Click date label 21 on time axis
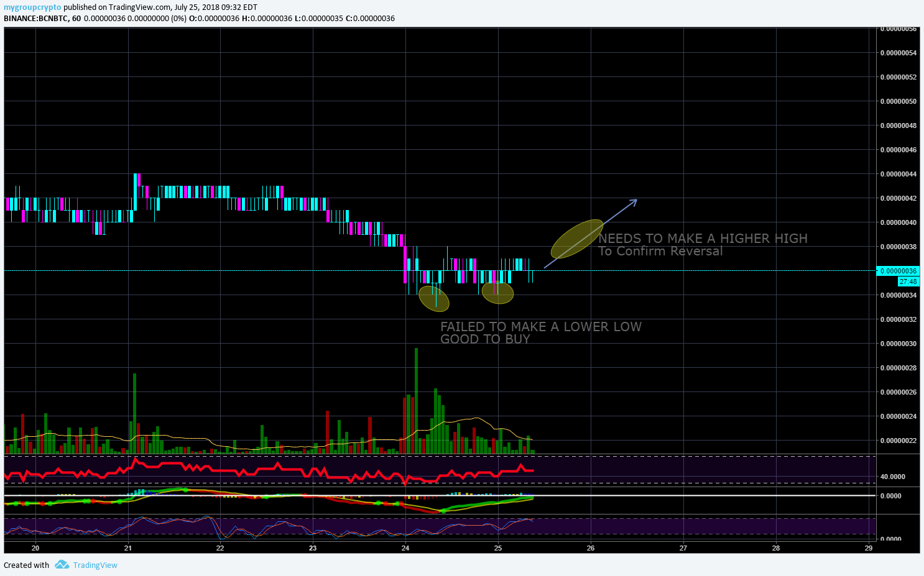This screenshot has height=576, width=924. 128,548
